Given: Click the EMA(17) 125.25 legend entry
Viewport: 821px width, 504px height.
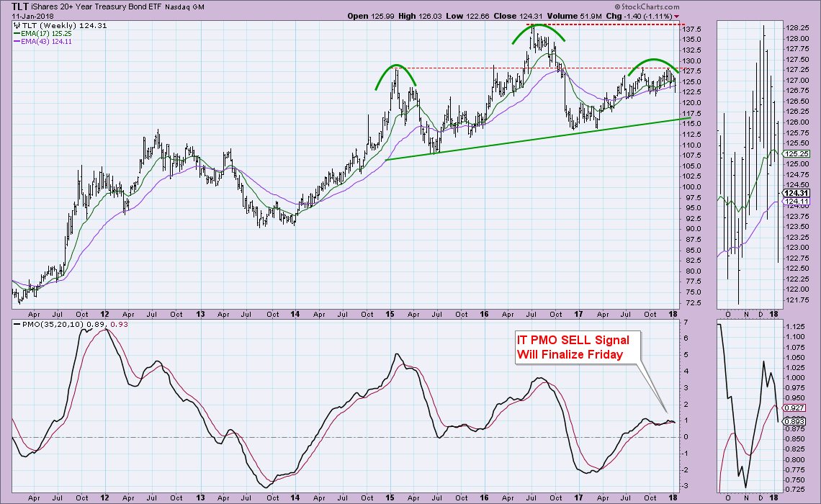Looking at the screenshot, I should pyautogui.click(x=46, y=34).
